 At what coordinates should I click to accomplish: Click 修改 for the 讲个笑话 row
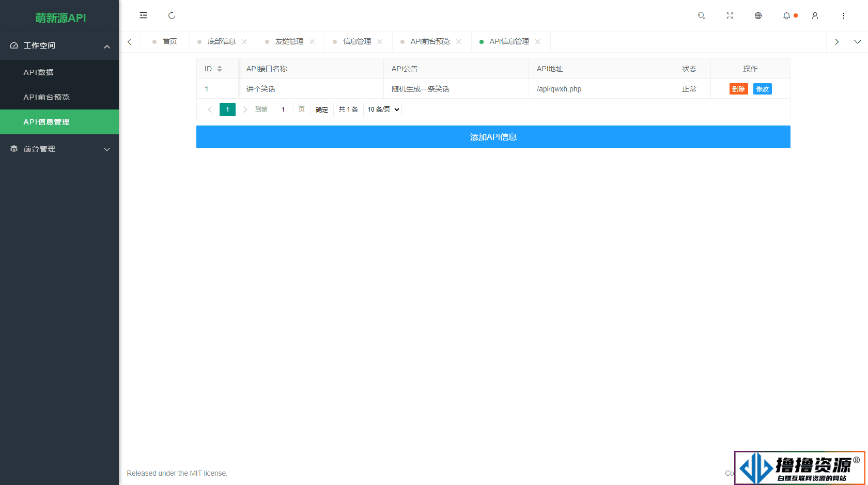pyautogui.click(x=762, y=89)
